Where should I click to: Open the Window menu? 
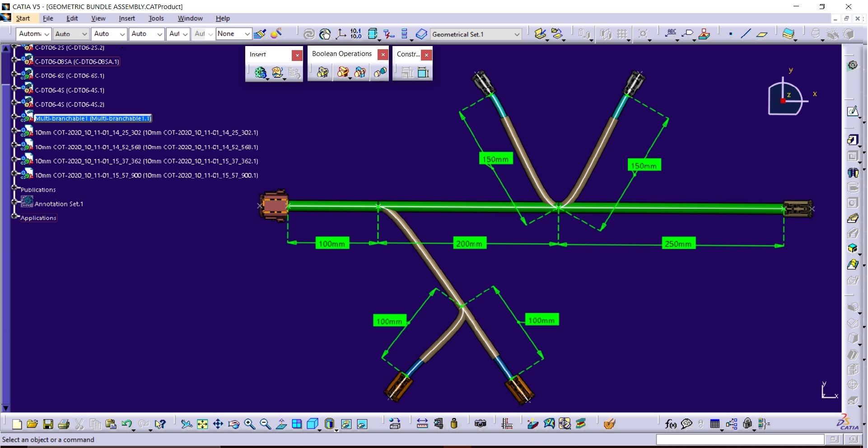click(x=190, y=18)
